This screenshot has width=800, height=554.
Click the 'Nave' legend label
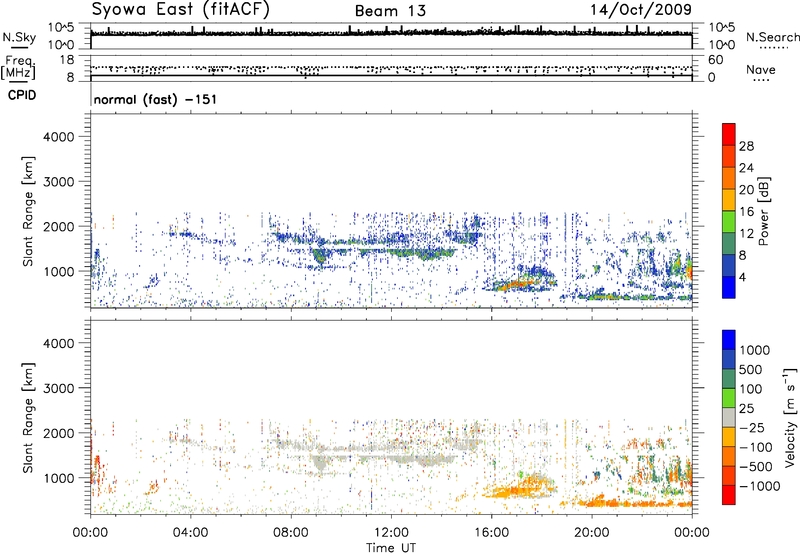tap(761, 69)
